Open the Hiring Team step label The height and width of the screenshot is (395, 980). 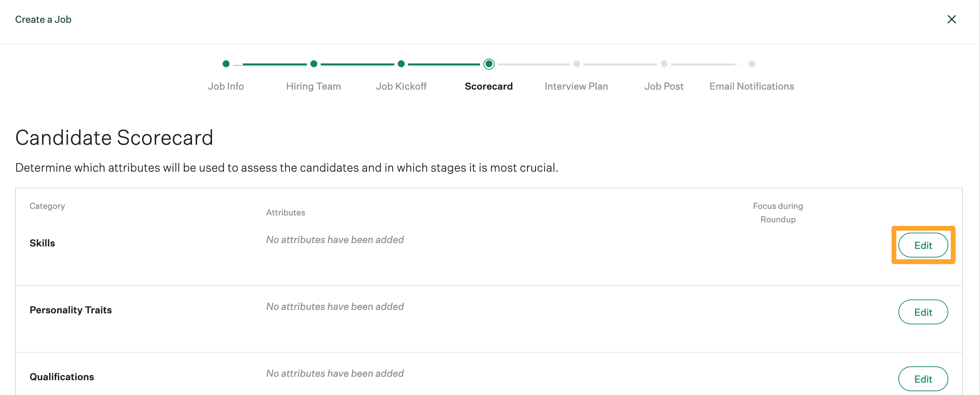click(313, 86)
